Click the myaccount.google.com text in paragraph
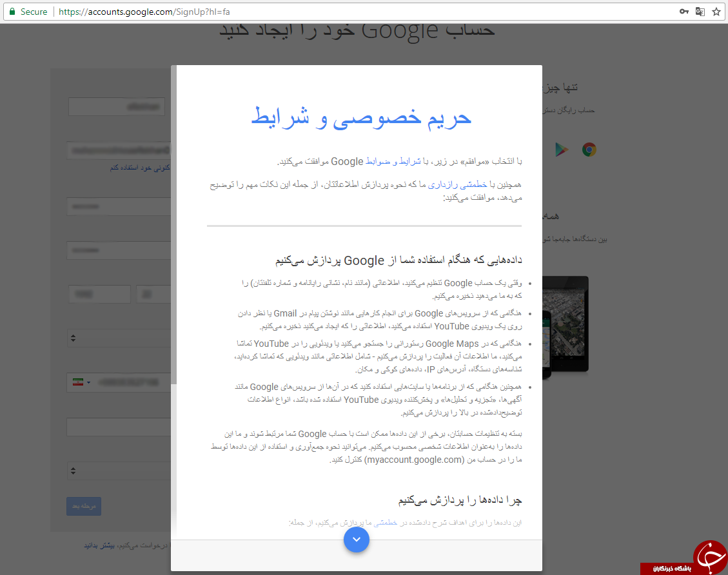This screenshot has width=728, height=575. tap(414, 460)
